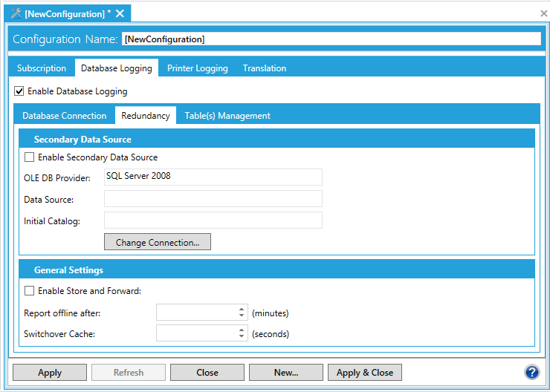Check Enable Store and Forward option

(30, 291)
